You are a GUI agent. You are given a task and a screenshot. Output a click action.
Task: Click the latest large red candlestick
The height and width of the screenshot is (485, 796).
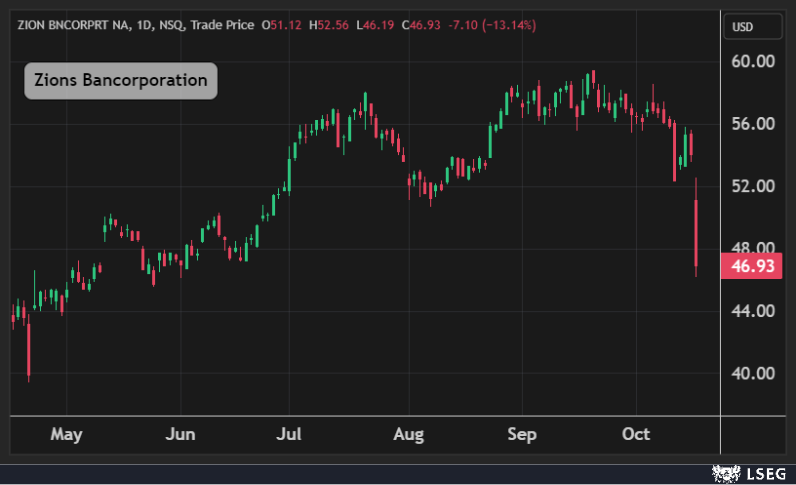pyautogui.click(x=696, y=235)
